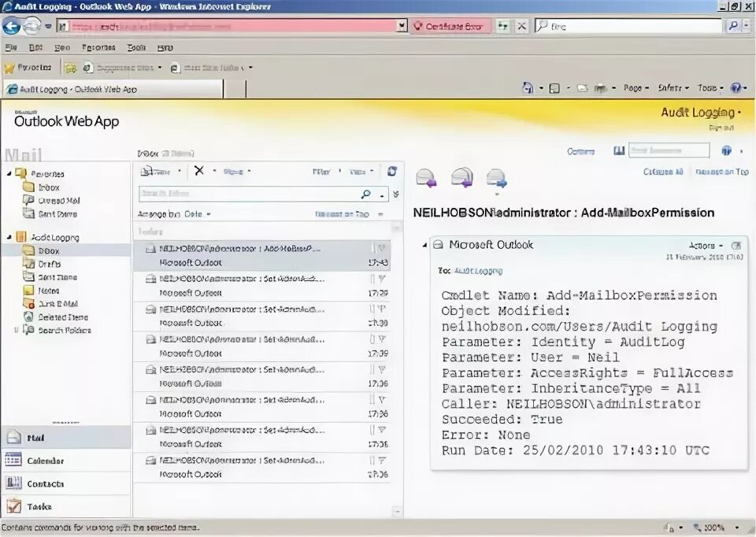Viewport: 756px width, 537px height.
Task: Open the address bar history dropdown
Action: pyautogui.click(x=401, y=26)
